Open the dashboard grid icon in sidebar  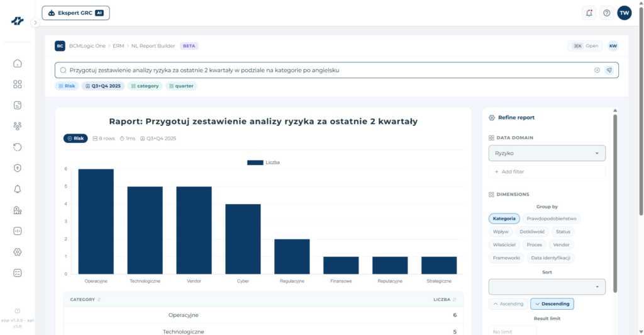click(17, 84)
